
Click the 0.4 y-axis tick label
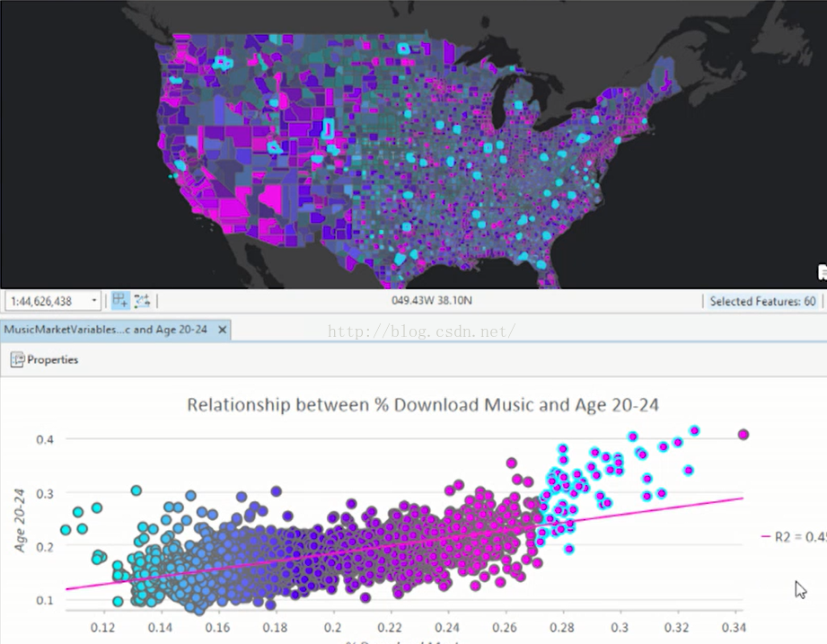pos(44,439)
